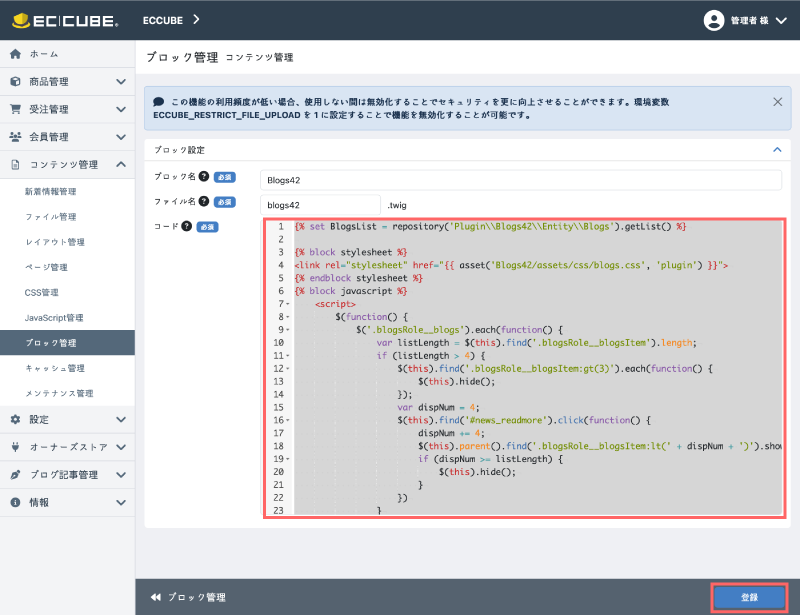The width and height of the screenshot is (800, 615).
Task: Click the content management document icon
Action: click(16, 164)
